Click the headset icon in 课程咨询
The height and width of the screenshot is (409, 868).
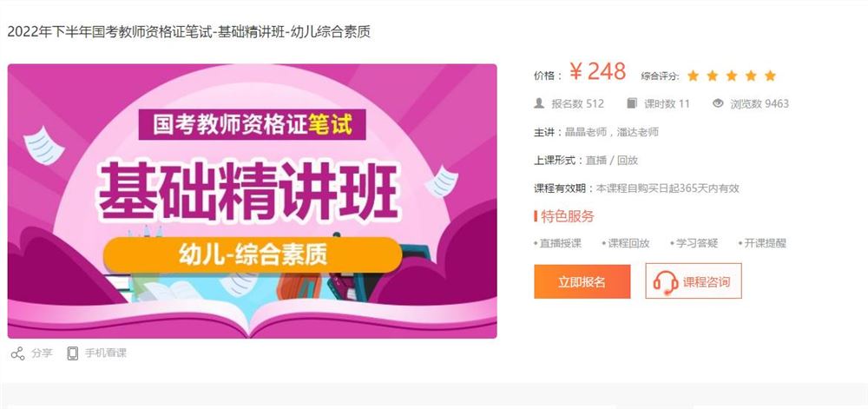pos(665,283)
